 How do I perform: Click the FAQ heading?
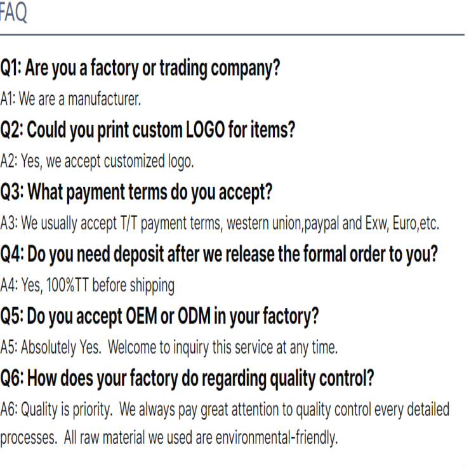[x=13, y=12]
